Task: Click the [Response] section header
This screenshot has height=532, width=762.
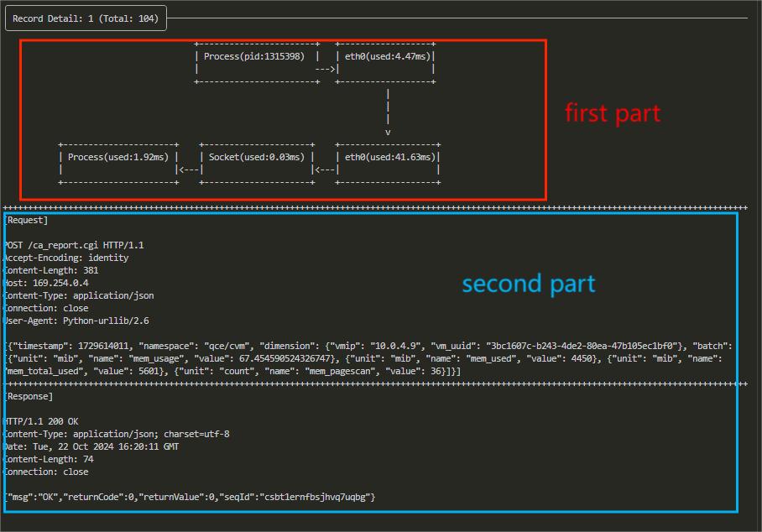Action: (29, 396)
